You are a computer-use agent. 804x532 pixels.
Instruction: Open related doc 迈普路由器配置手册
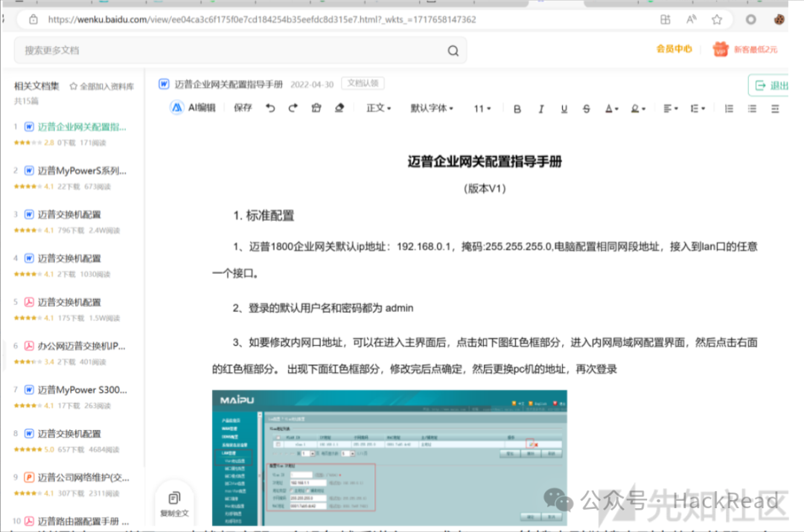(x=83, y=522)
